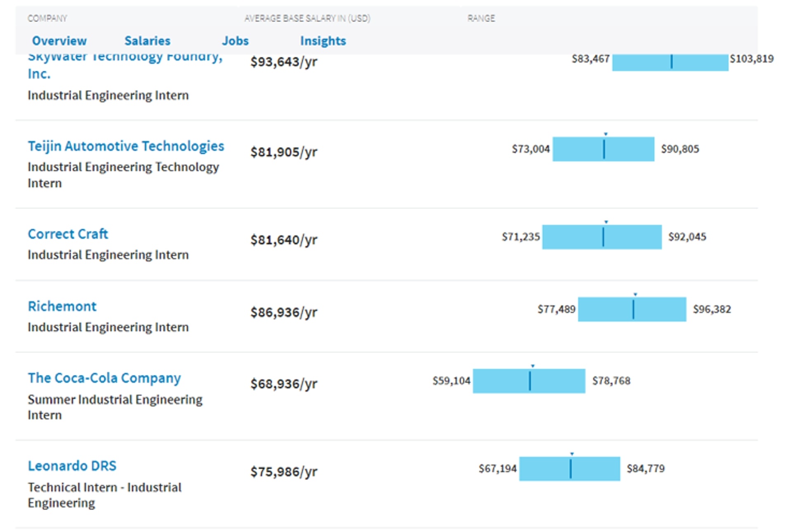Image resolution: width=792 pixels, height=532 pixels.
Task: Click 'Technical Intern - Industrial Engineering' job title
Action: click(x=105, y=495)
